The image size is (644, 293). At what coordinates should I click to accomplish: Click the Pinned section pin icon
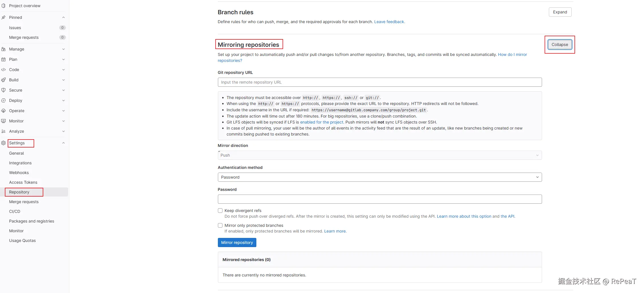[x=3, y=17]
